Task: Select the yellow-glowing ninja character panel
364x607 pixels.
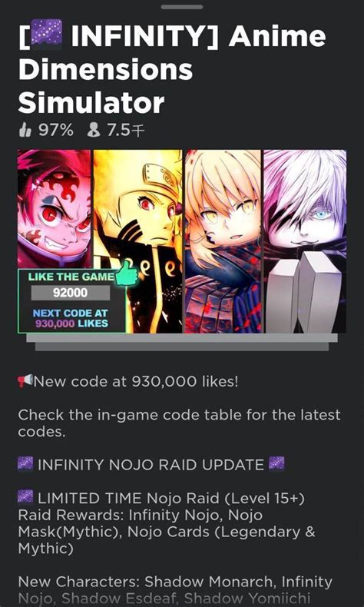Action: (137, 241)
